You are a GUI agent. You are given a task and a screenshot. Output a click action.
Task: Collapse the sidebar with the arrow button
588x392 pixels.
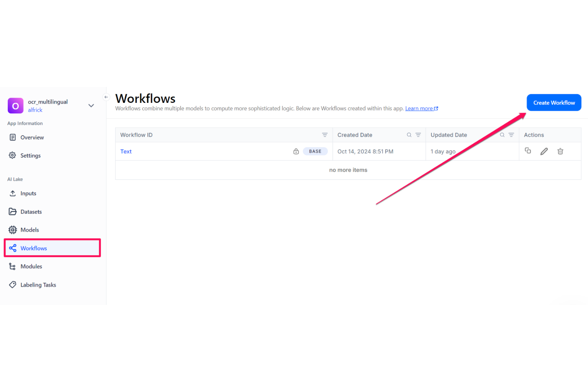[106, 97]
